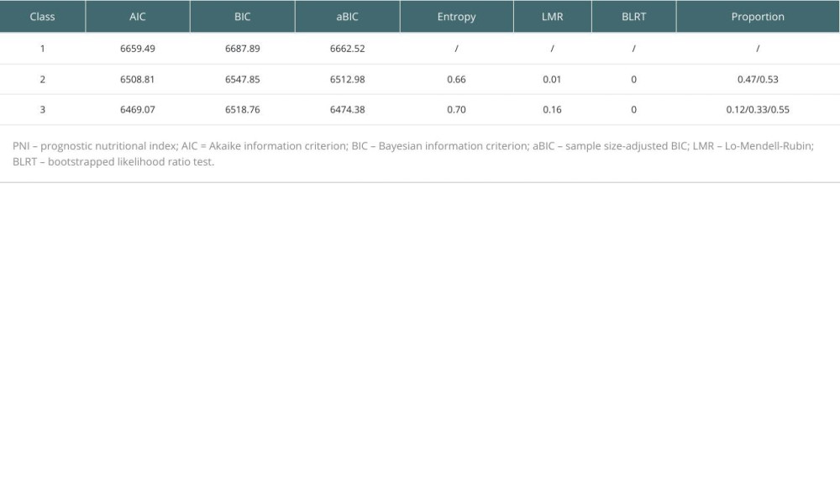The image size is (840, 504).
Task: Click the table footnote starting with PNI
Action: (413, 154)
